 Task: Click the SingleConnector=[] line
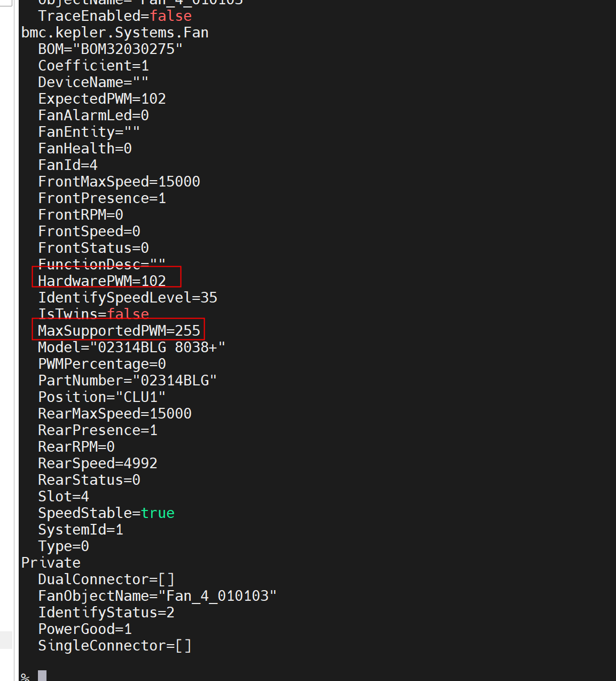click(x=115, y=645)
